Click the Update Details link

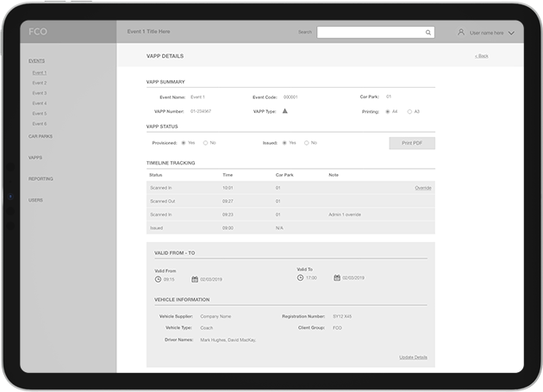(x=413, y=357)
